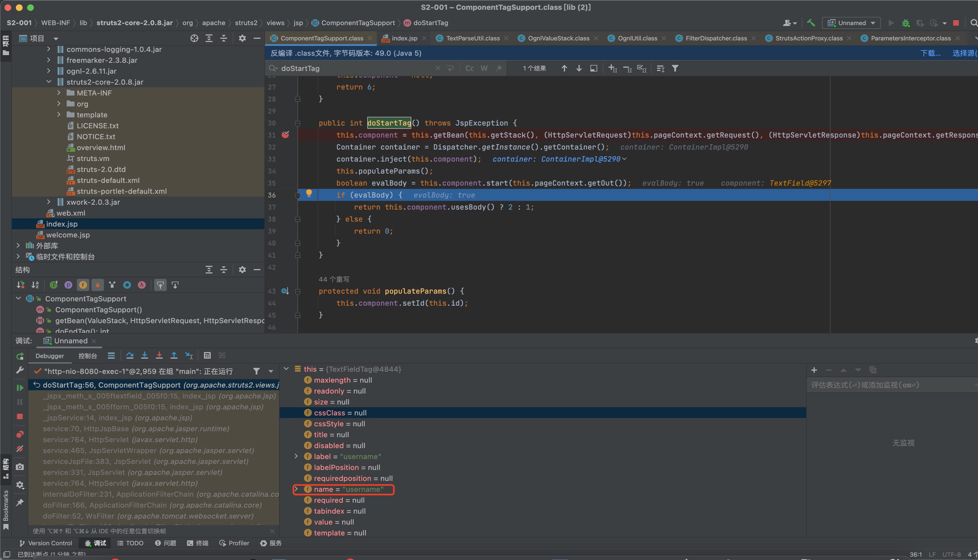Image resolution: width=978 pixels, height=560 pixels.
Task: Click the threads filter funnel icon
Action: pyautogui.click(x=256, y=371)
